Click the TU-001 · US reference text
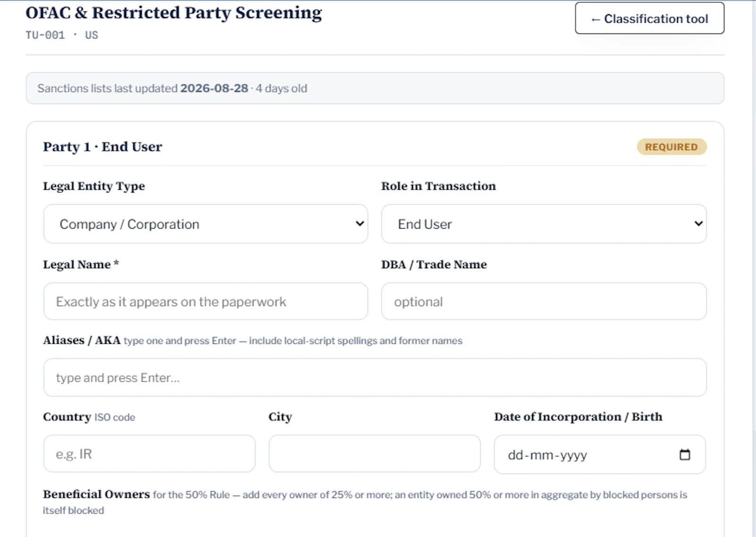Image resolution: width=756 pixels, height=537 pixels. point(62,35)
